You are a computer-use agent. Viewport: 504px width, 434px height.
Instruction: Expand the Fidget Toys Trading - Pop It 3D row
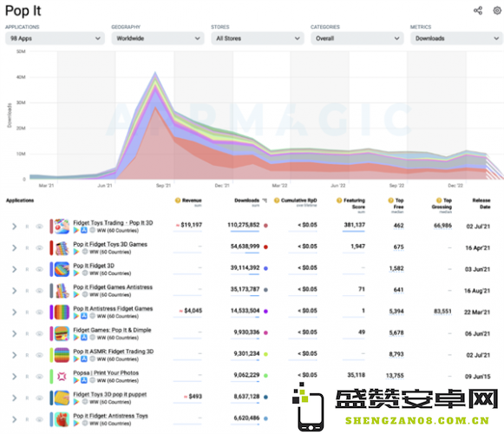[x=14, y=227]
